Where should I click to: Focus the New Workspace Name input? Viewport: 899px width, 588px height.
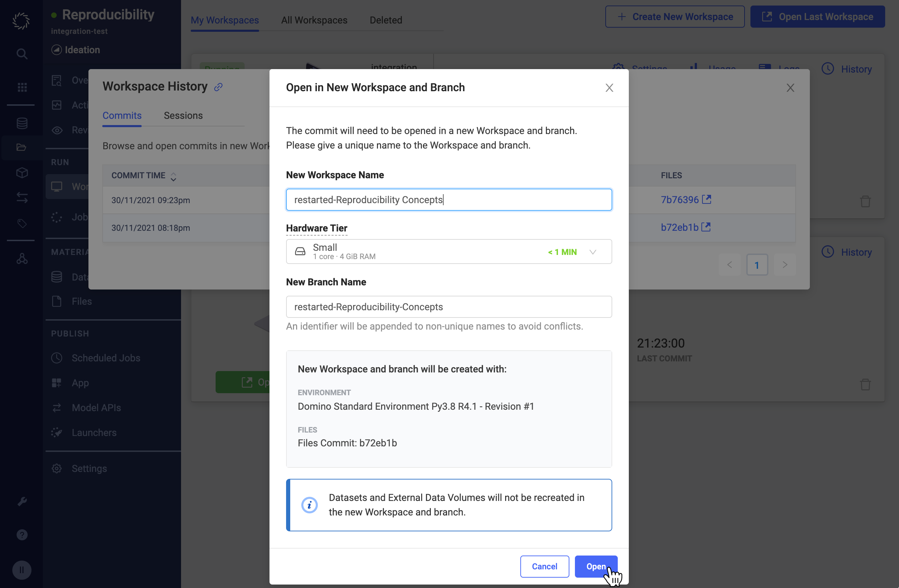tap(449, 199)
